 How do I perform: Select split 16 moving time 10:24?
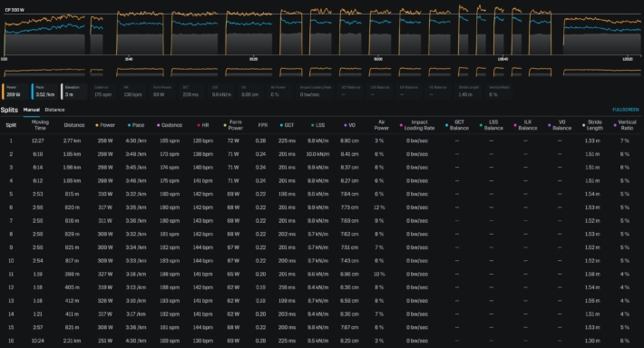click(x=38, y=341)
